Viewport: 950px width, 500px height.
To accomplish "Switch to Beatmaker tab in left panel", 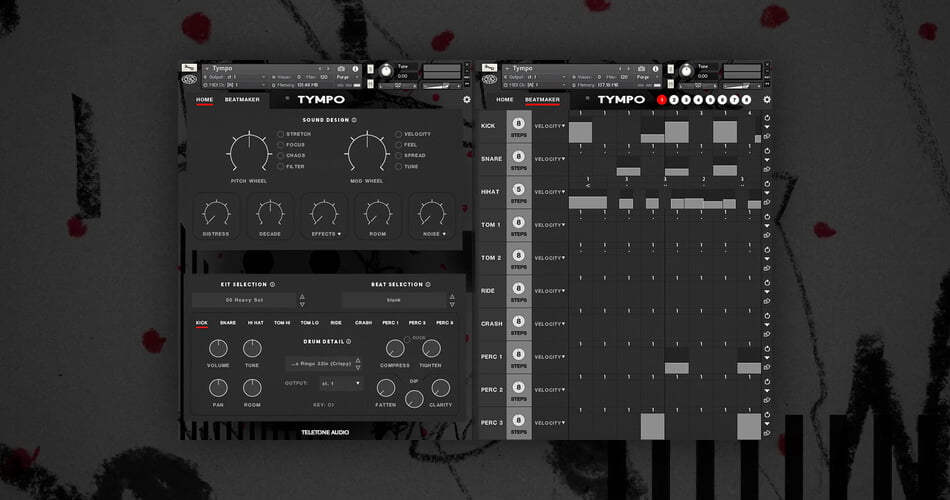I will click(x=242, y=100).
